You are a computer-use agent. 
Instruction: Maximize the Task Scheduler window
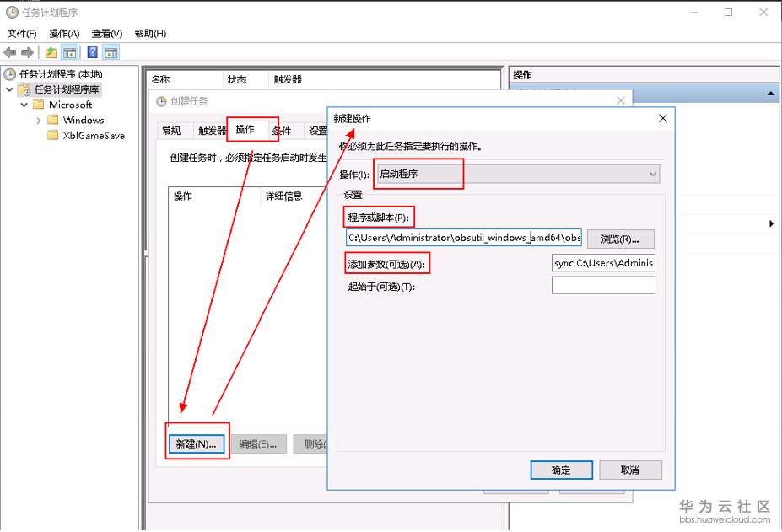[728, 13]
